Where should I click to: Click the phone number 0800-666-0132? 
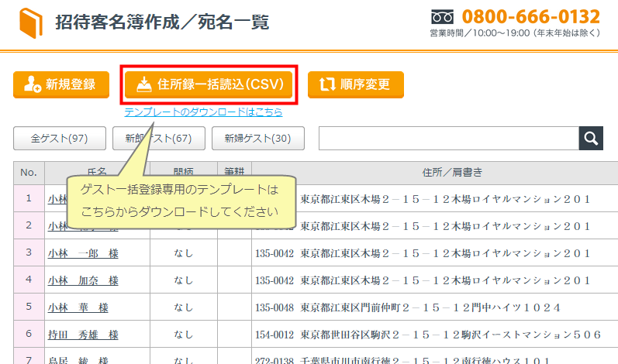point(530,16)
